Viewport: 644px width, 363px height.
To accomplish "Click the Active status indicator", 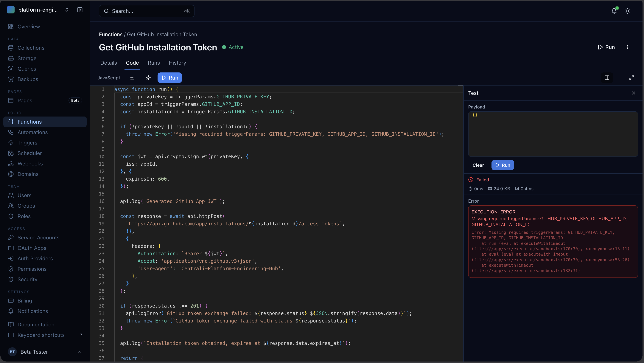I will click(233, 47).
